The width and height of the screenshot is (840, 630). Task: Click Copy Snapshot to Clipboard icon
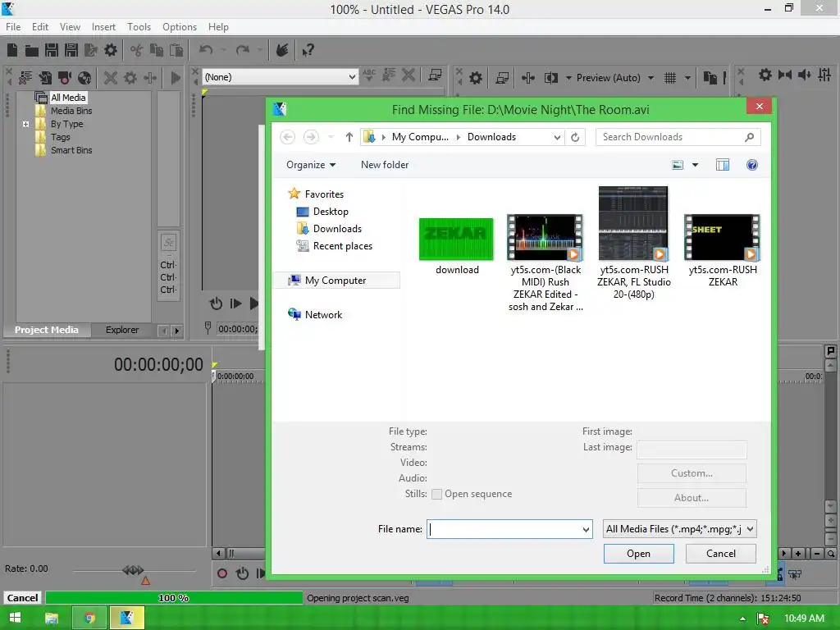710,78
